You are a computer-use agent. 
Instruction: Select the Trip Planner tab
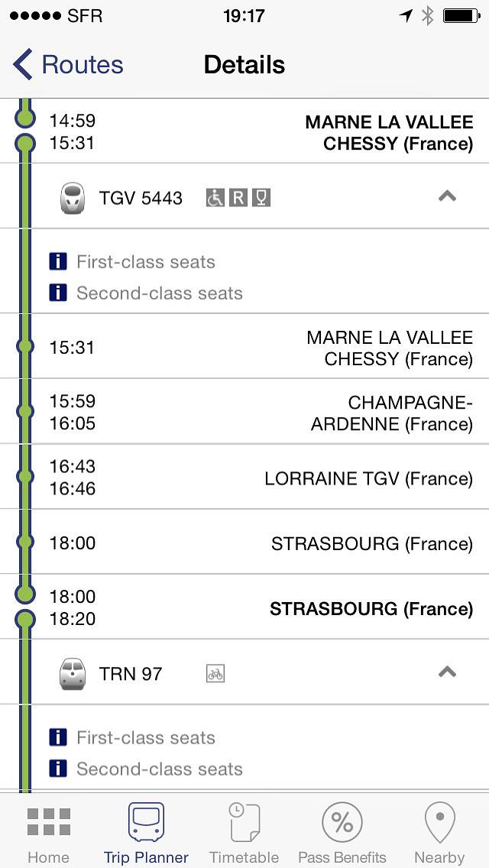pos(146,833)
